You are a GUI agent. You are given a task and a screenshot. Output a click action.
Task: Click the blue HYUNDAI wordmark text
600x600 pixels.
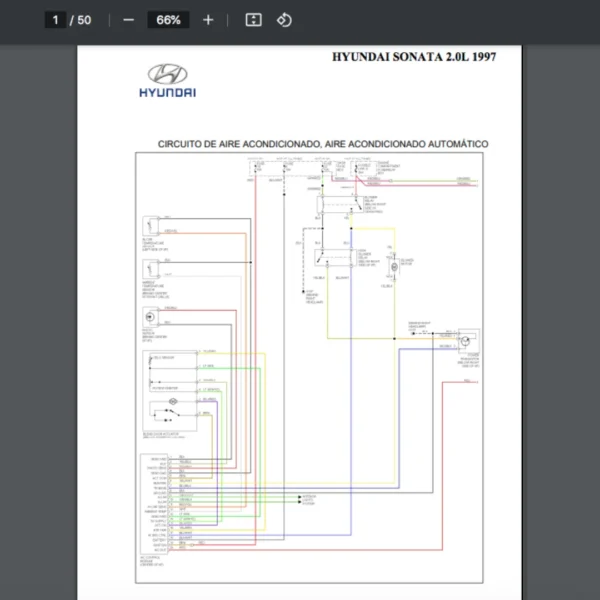coord(168,92)
